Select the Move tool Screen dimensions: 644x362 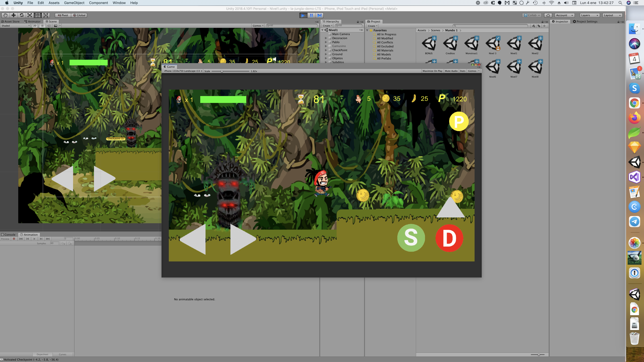[13, 15]
